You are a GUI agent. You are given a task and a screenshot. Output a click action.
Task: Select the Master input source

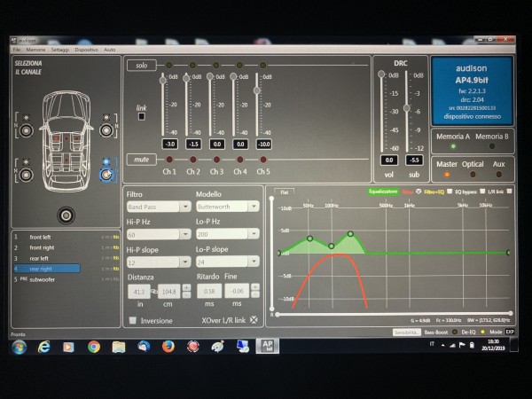tap(447, 175)
